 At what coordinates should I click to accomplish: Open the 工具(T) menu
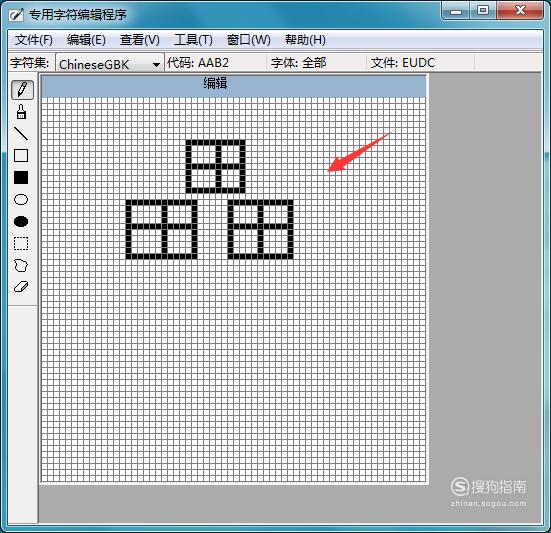(193, 40)
